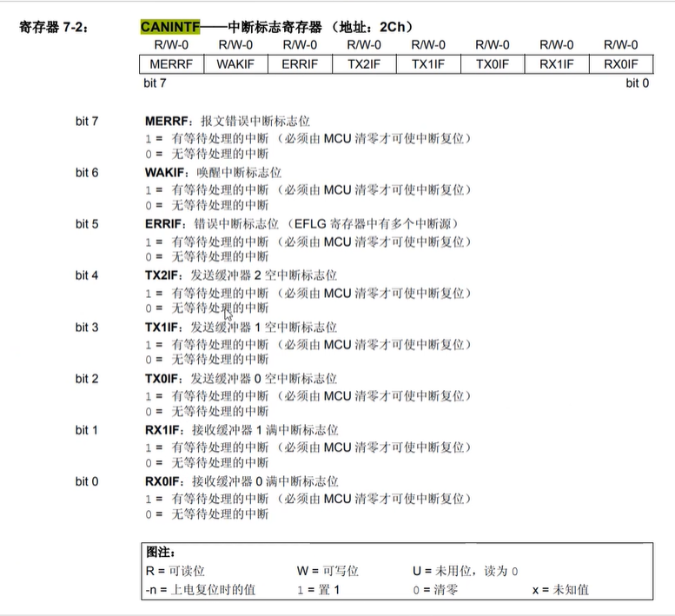675x616 pixels.
Task: Click the 'MERRF: 报文错误中断标志位' description line
Action: pyautogui.click(x=228, y=122)
